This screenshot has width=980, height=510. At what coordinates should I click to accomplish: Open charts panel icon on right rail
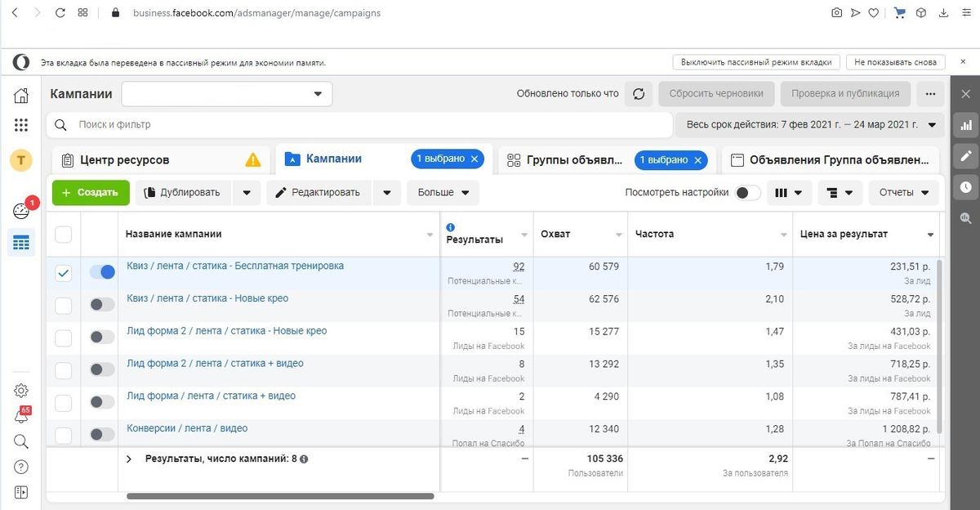(966, 125)
